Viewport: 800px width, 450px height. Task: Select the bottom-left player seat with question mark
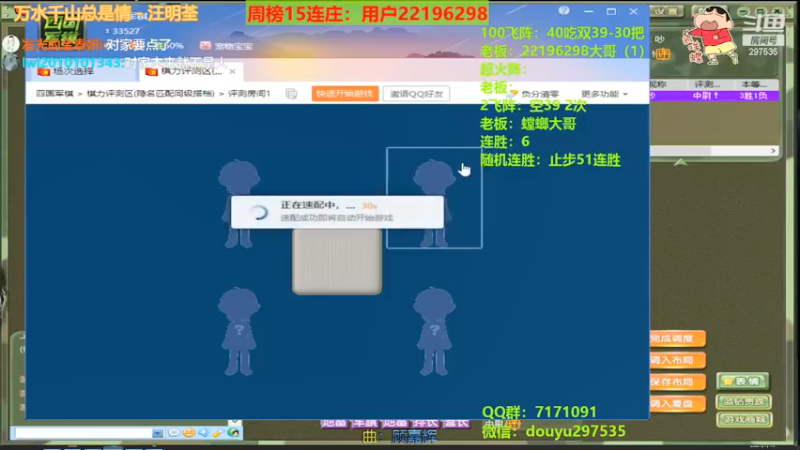(239, 332)
